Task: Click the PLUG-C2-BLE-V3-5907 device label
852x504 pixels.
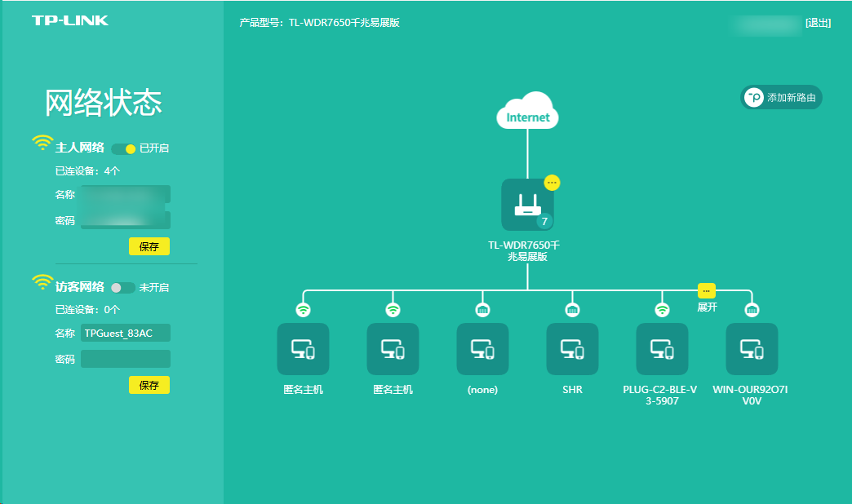Action: [660, 396]
